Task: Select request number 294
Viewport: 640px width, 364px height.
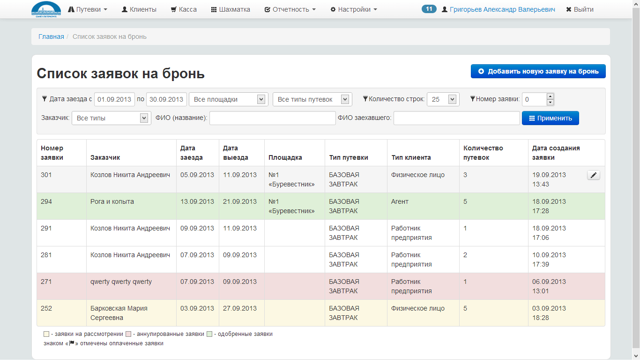Action: [46, 201]
